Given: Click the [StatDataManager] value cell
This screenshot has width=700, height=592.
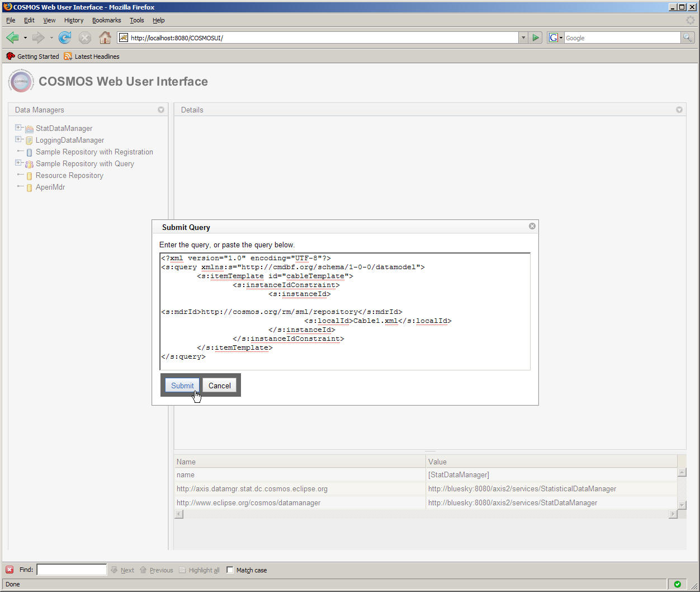Looking at the screenshot, I should click(551, 474).
